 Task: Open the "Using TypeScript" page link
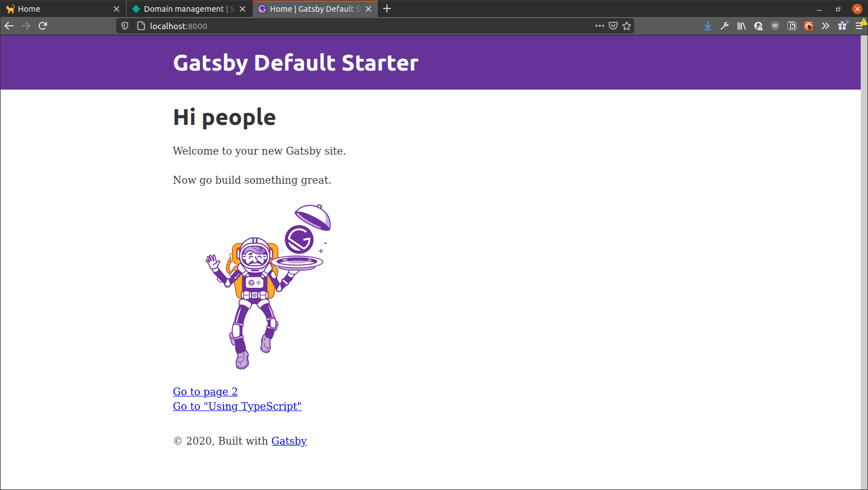click(237, 406)
